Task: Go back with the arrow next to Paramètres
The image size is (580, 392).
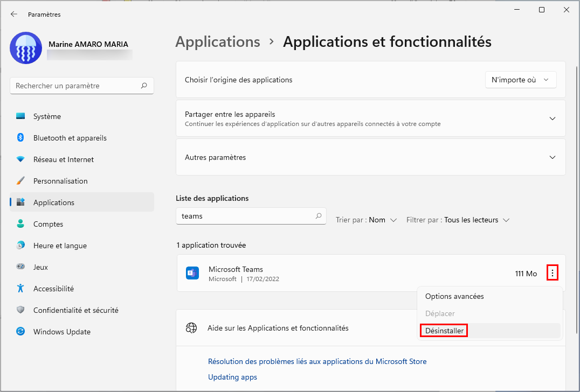Action: 14,14
